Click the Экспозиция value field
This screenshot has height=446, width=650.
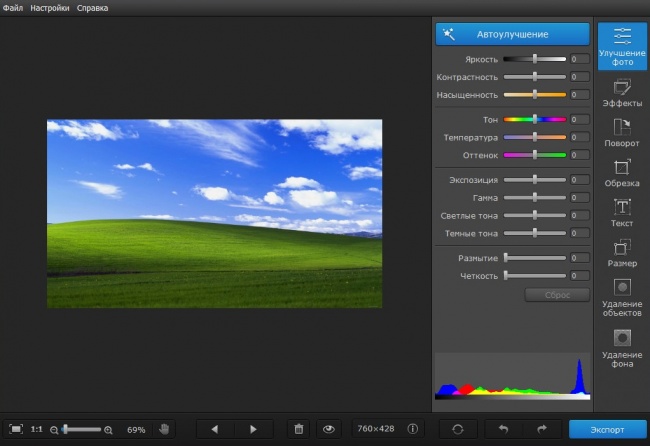[x=580, y=179]
